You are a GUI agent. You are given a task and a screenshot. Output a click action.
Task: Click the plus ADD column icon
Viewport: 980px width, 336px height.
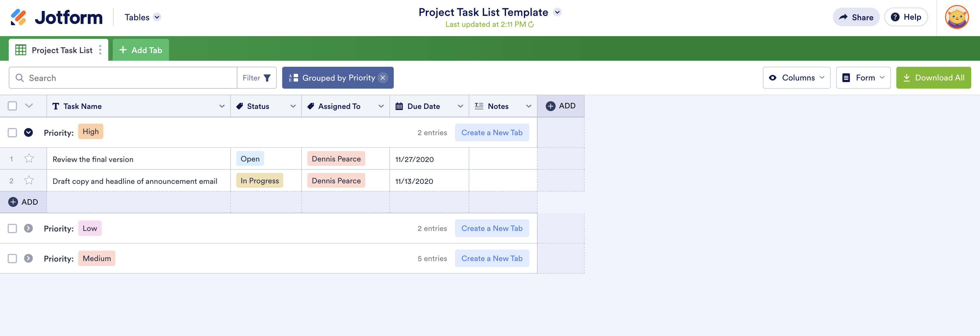[550, 106]
